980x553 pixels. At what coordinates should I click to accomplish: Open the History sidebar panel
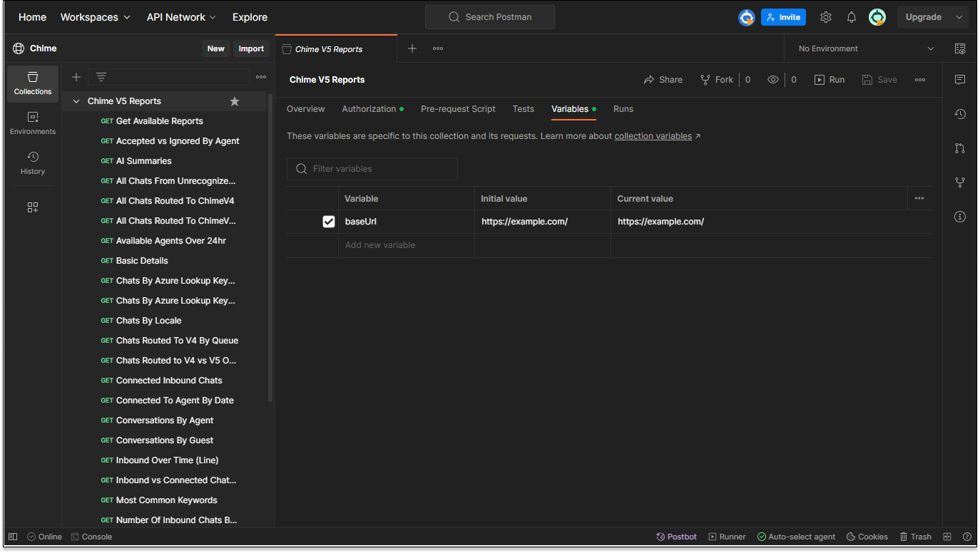tap(33, 163)
